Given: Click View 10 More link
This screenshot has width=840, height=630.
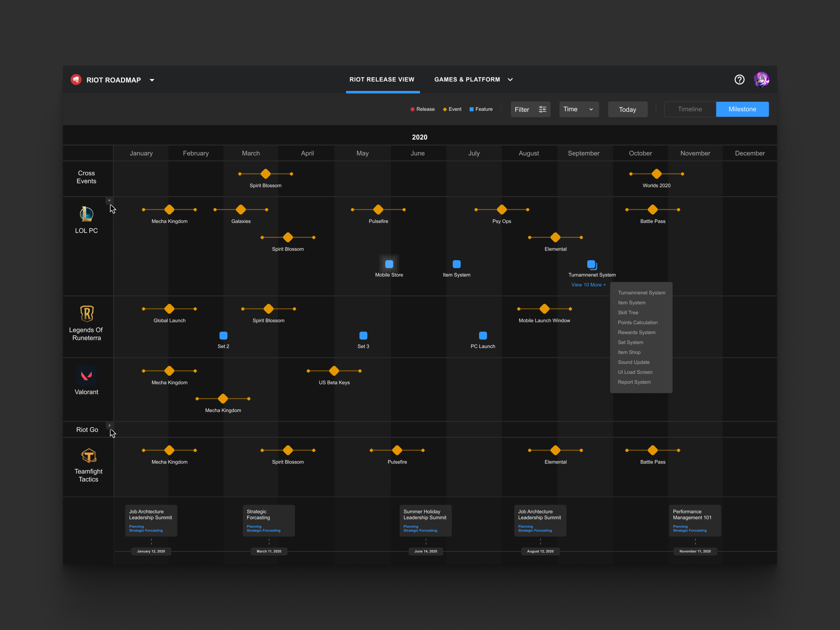Looking at the screenshot, I should [x=588, y=285].
